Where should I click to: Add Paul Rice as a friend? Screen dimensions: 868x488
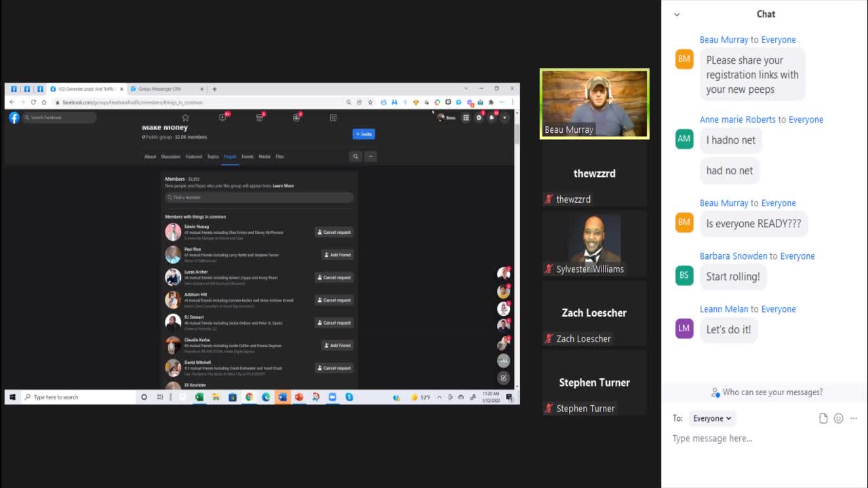click(338, 255)
